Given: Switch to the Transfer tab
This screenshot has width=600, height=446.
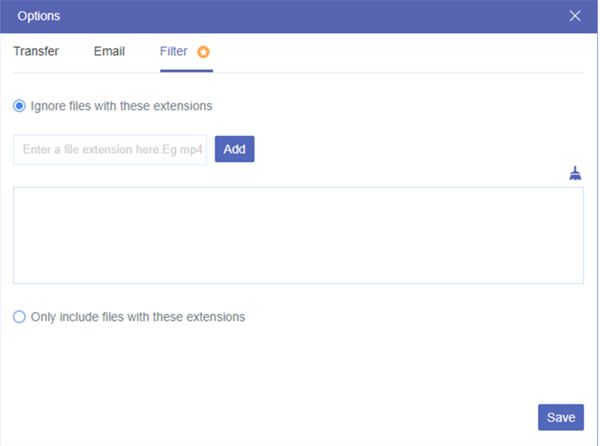Looking at the screenshot, I should click(x=36, y=51).
